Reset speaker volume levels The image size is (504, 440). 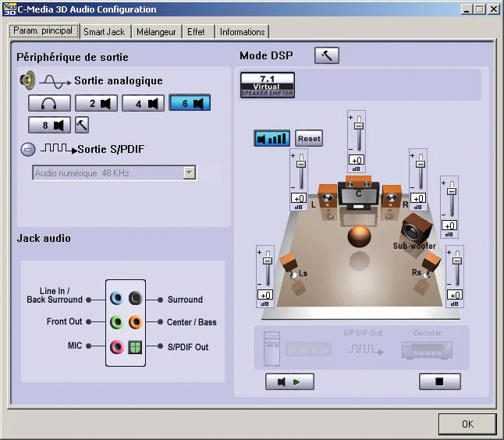pyautogui.click(x=309, y=139)
